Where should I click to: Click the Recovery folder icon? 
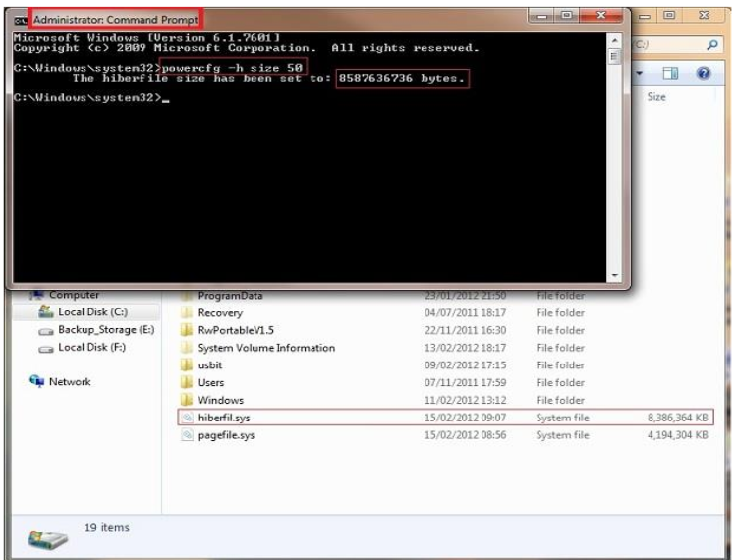[187, 312]
